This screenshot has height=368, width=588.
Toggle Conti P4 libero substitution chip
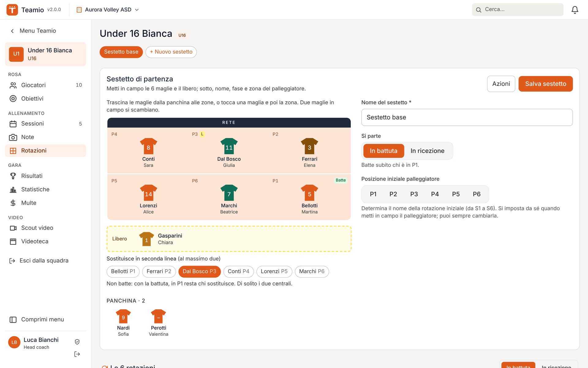pos(239,271)
